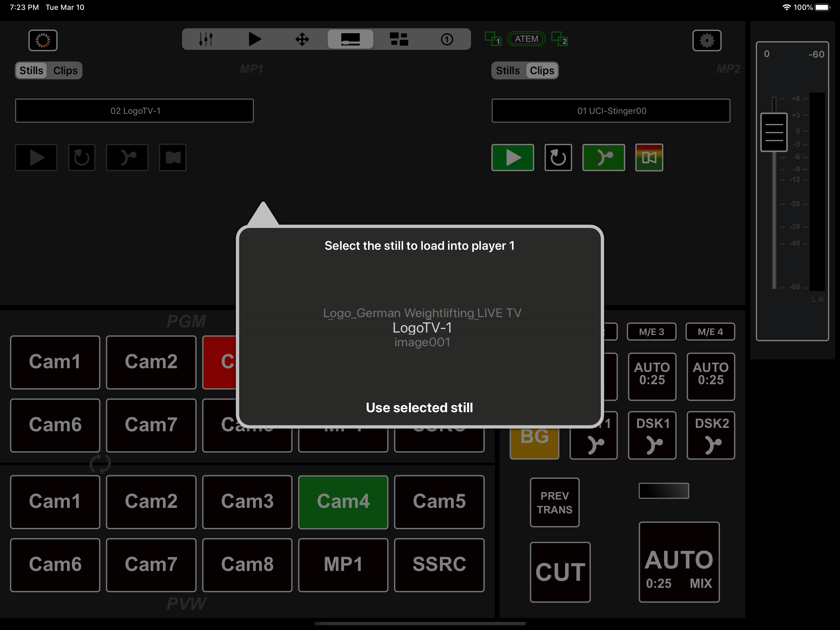Image resolution: width=840 pixels, height=630 pixels.
Task: Open the multiview grid layout icon
Action: (x=399, y=39)
